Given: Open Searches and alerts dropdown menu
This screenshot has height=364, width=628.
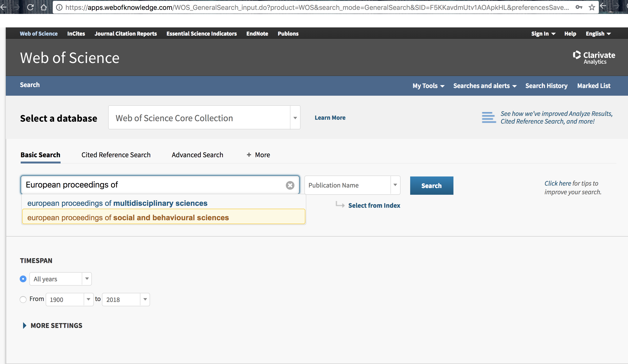Looking at the screenshot, I should (485, 86).
